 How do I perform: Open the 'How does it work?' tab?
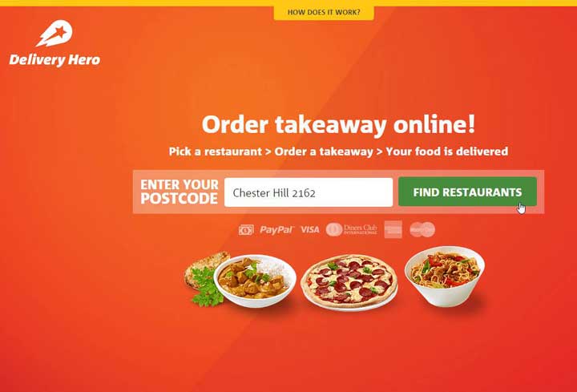pyautogui.click(x=324, y=12)
